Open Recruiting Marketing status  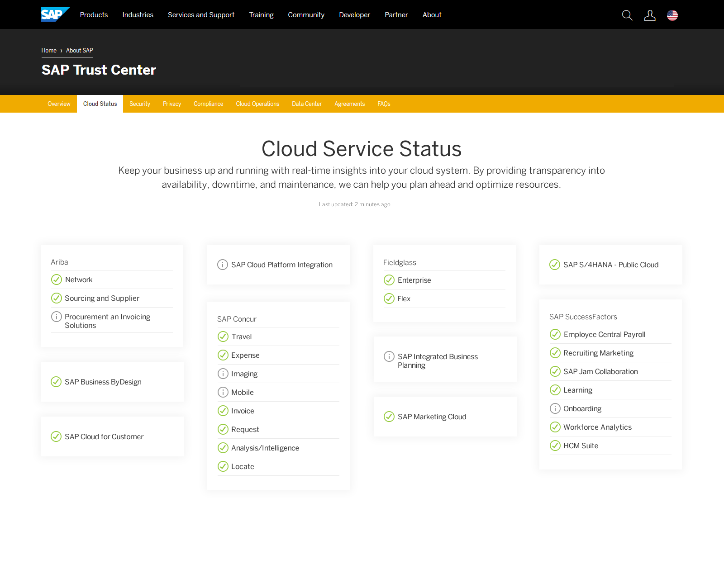598,353
